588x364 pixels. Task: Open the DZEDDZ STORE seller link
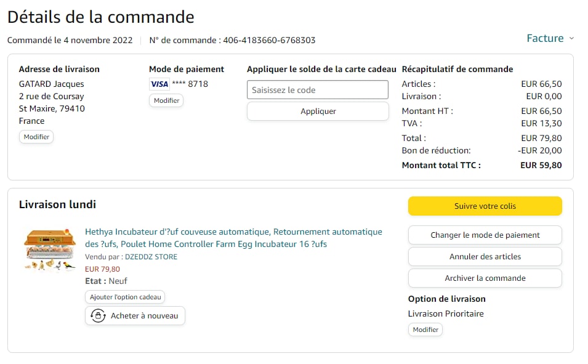pyautogui.click(x=151, y=257)
